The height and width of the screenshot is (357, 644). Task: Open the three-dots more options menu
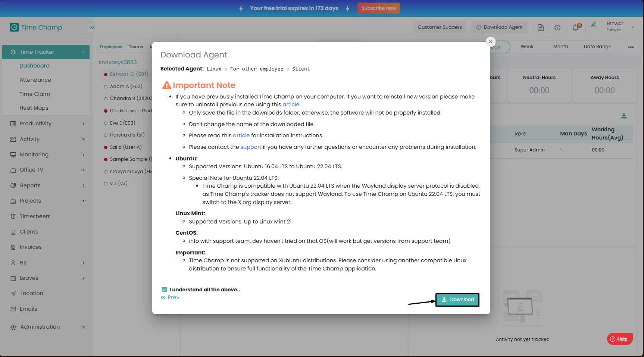[631, 47]
